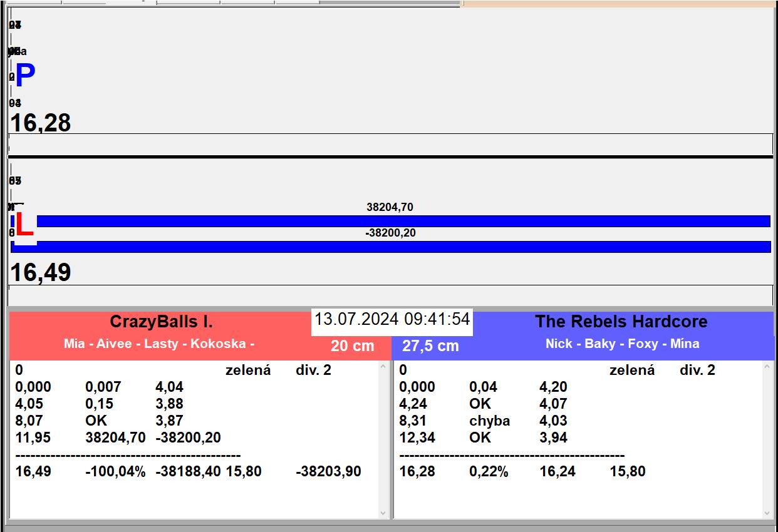
Task: Click the Mia - Aivee - Lasty - Kokoska roster
Action: coord(159,344)
